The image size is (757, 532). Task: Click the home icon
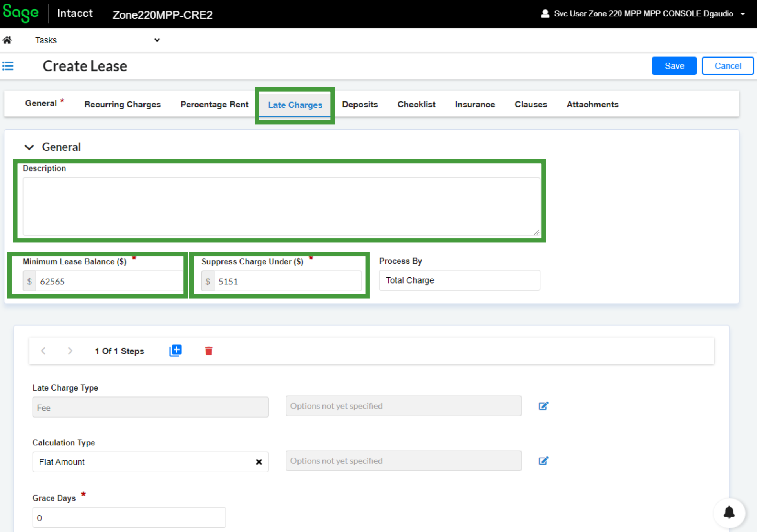(7, 40)
